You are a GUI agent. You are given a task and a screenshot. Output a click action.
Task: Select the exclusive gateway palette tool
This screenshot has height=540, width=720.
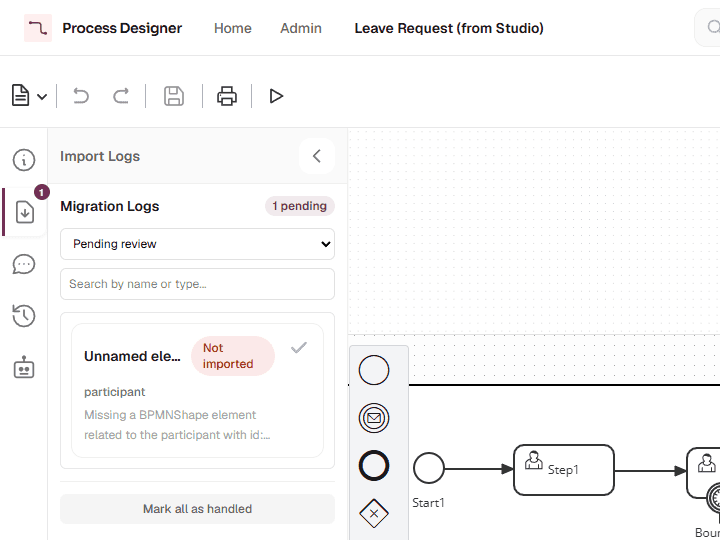point(374,513)
